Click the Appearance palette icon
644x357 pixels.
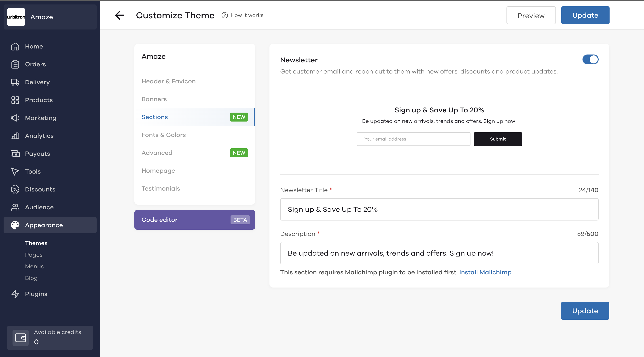(x=15, y=225)
